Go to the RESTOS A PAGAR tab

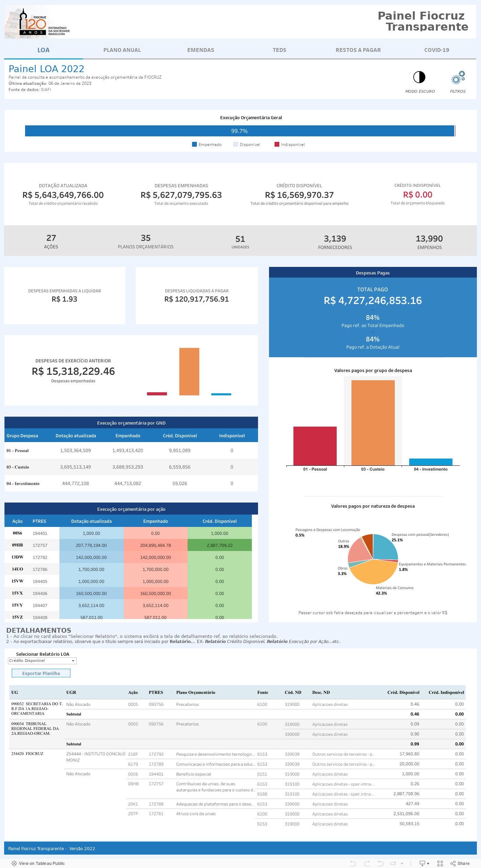click(x=358, y=50)
